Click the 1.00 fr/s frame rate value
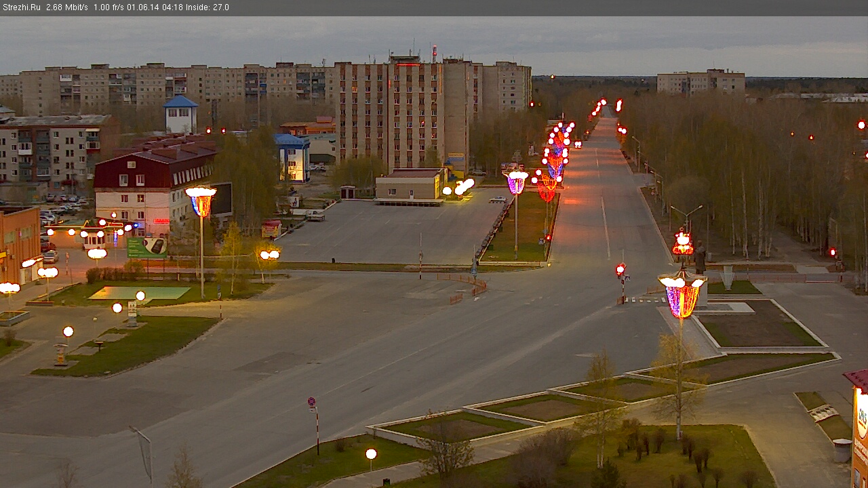868x488 pixels. pyautogui.click(x=108, y=7)
